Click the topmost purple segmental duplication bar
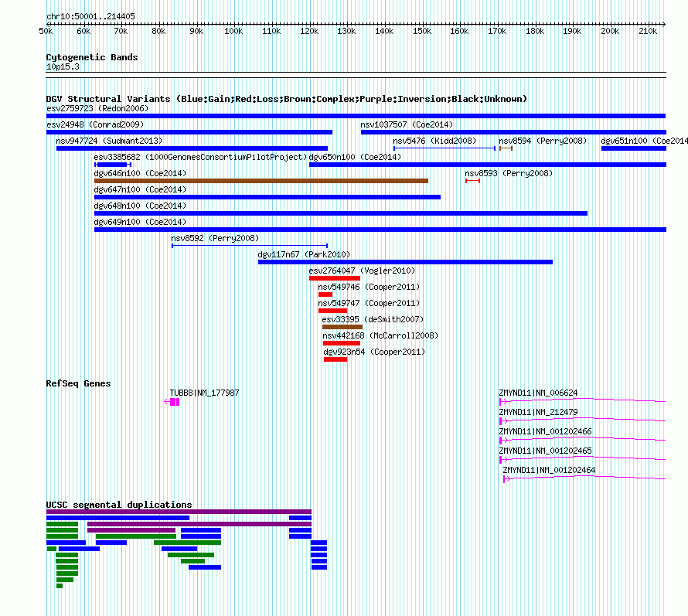 point(179,512)
